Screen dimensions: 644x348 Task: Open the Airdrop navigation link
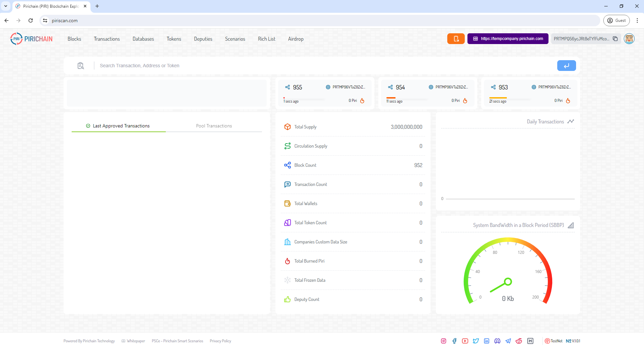296,39
